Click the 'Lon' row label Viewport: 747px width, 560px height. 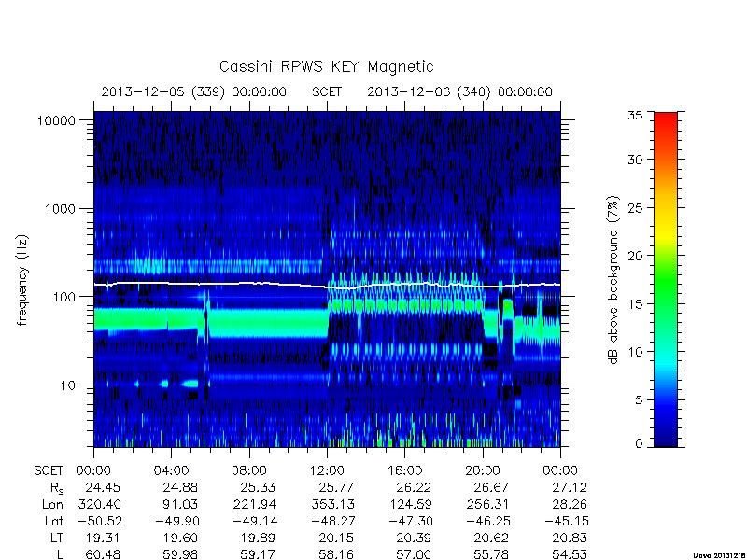click(x=52, y=504)
